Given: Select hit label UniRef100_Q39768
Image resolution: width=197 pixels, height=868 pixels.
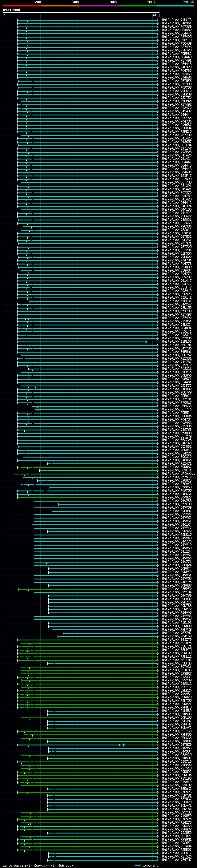Looking at the screenshot, I should click(177, 430).
